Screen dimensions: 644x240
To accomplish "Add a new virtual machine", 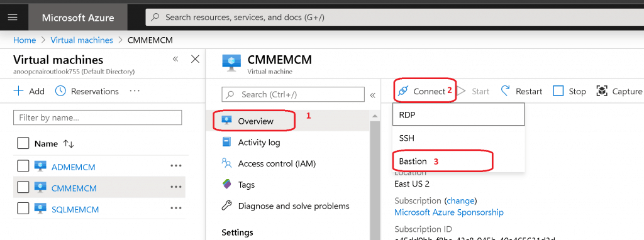I will point(29,91).
